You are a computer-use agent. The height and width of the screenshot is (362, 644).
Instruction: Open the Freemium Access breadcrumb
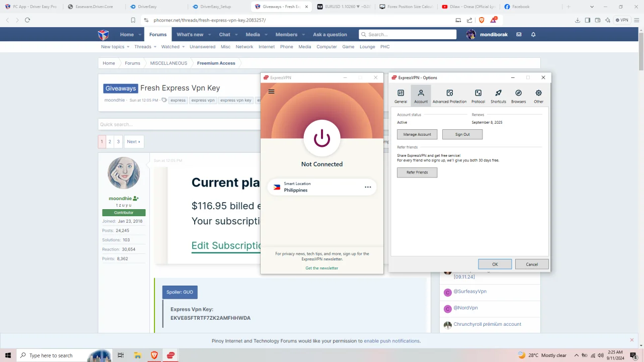[216, 63]
